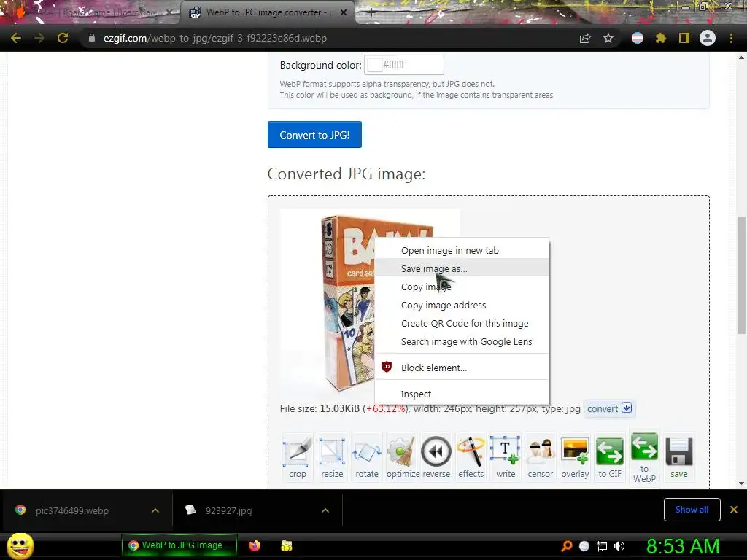The width and height of the screenshot is (747, 560).
Task: Choose the rotate tool
Action: [x=367, y=457]
